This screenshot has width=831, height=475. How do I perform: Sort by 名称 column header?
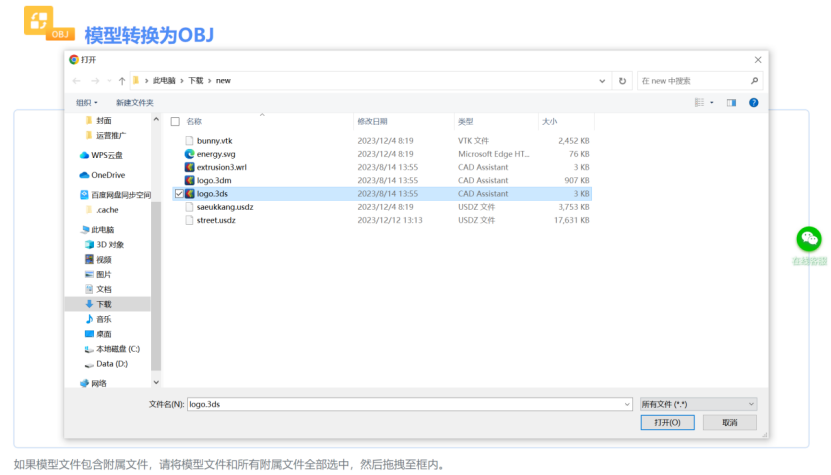pos(194,121)
